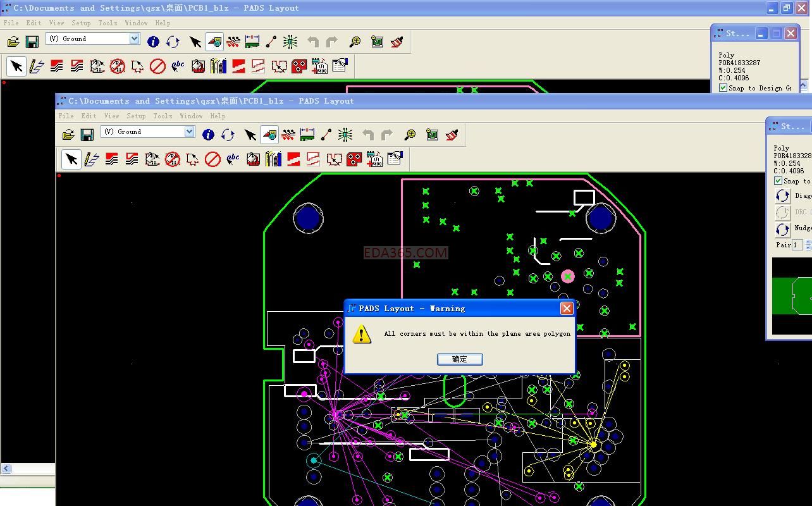The height and width of the screenshot is (506, 812).
Task: Select the Text abc tool in front window
Action: (233, 159)
